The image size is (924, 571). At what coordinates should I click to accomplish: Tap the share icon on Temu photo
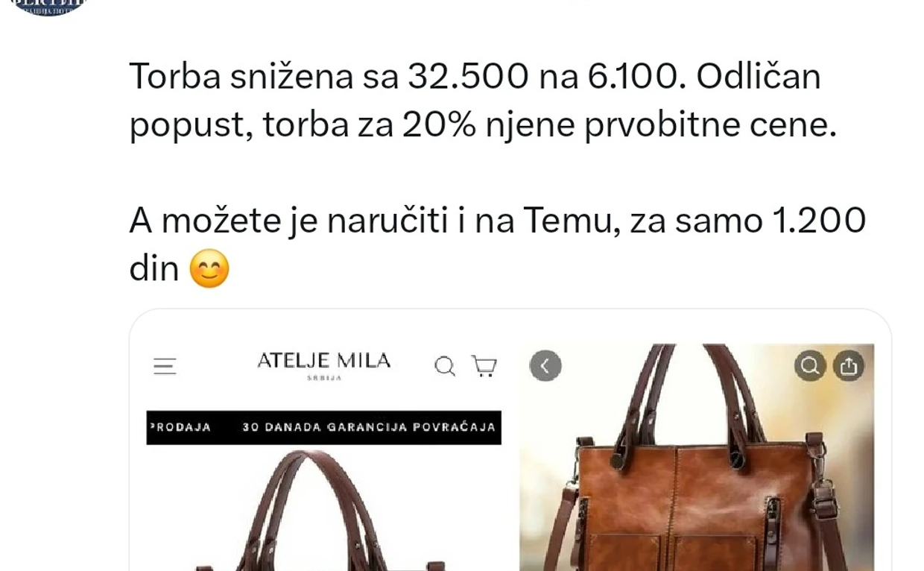(x=849, y=366)
